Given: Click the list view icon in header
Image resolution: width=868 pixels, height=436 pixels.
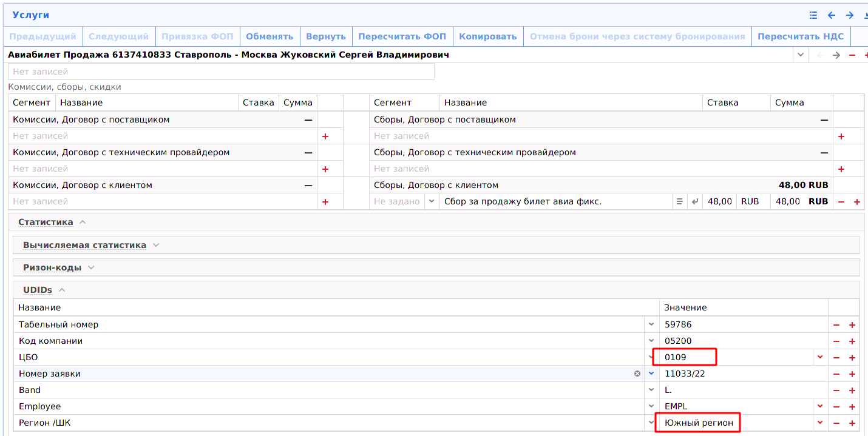Looking at the screenshot, I should [x=813, y=15].
